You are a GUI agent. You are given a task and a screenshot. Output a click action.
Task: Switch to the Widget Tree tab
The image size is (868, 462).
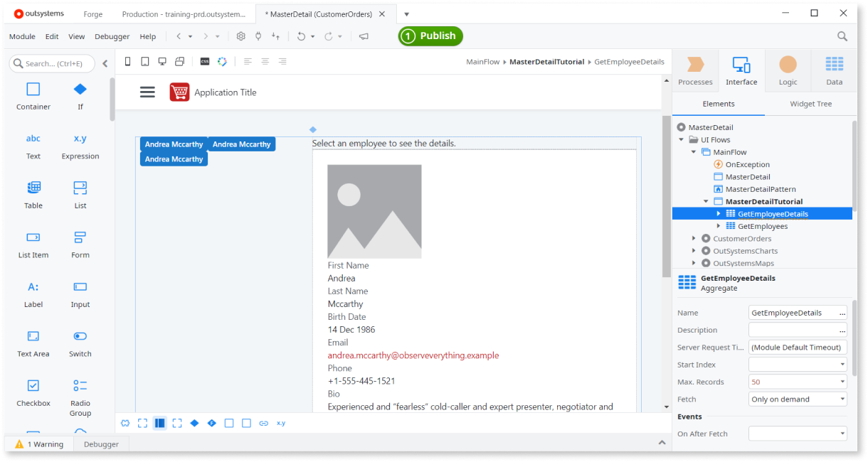coord(810,104)
